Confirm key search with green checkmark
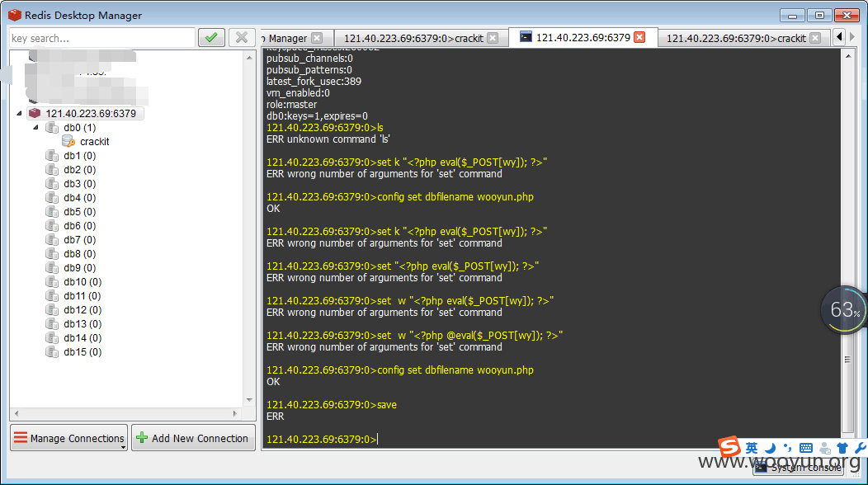This screenshot has width=868, height=485. coord(211,38)
